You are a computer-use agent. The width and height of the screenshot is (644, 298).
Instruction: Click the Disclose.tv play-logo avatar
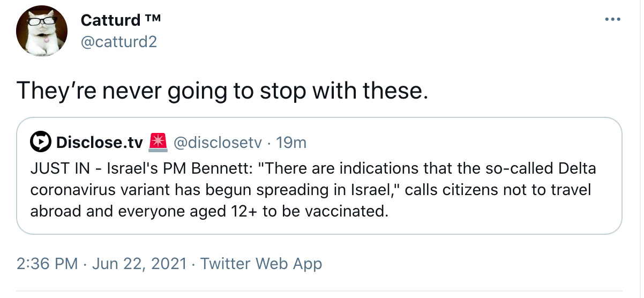(40, 143)
